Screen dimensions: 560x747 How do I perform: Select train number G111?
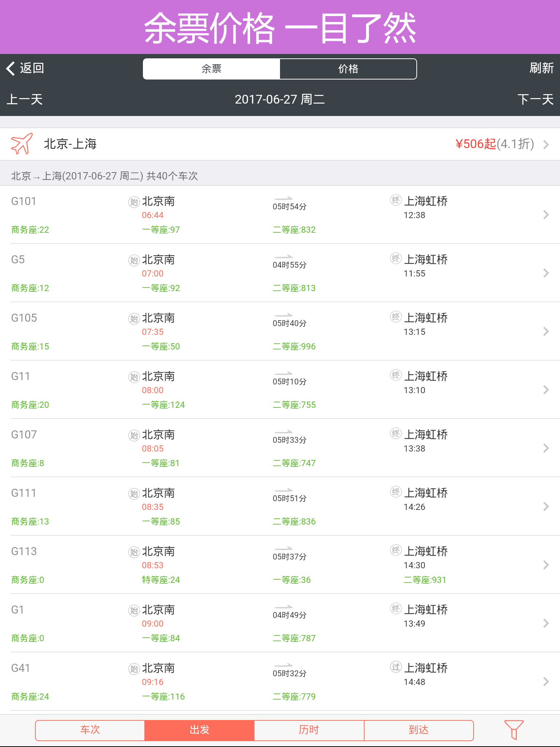24,493
